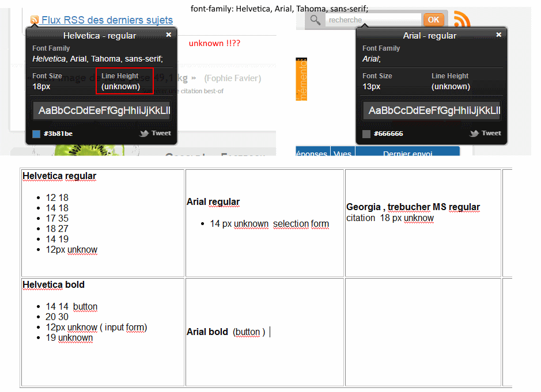Click Tweet in the Helvetica popup
The width and height of the screenshot is (541, 392).
click(x=161, y=133)
